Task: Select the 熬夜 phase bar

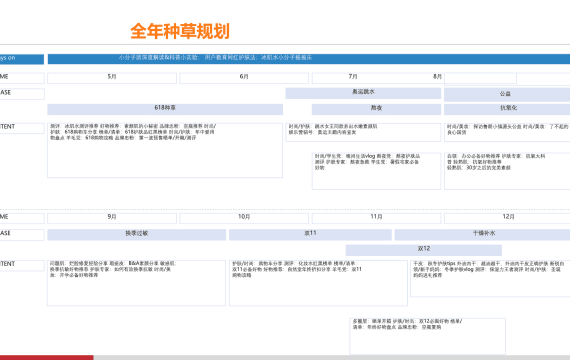Action: (x=376, y=109)
